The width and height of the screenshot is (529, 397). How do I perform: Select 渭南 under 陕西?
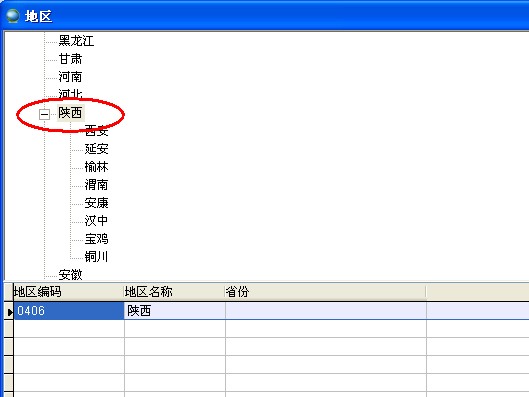pos(96,185)
